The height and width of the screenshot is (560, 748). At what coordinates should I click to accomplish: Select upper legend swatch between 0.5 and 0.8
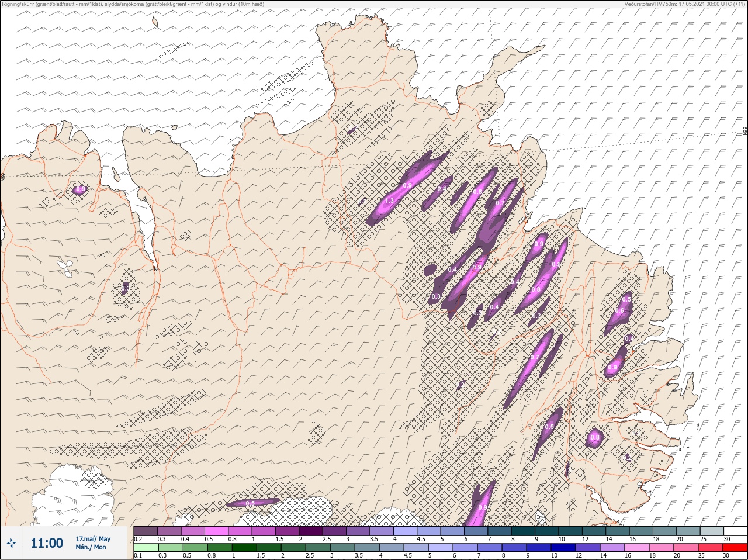(x=217, y=531)
